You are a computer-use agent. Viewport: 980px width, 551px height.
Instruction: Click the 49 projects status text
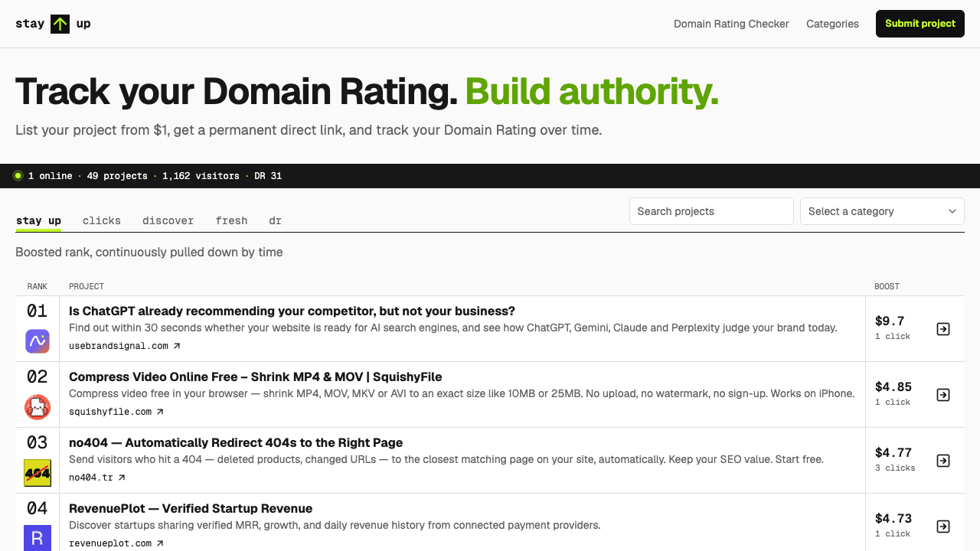coord(117,176)
